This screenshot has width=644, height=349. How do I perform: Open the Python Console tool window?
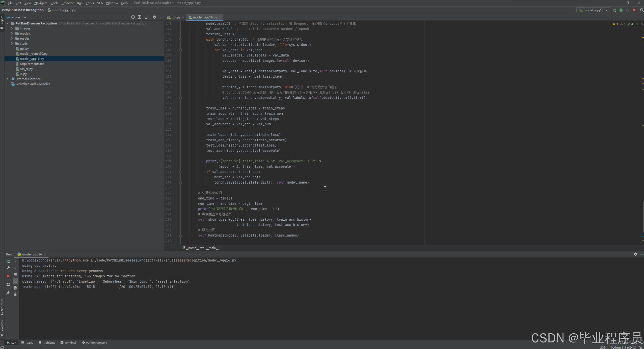pos(94,343)
